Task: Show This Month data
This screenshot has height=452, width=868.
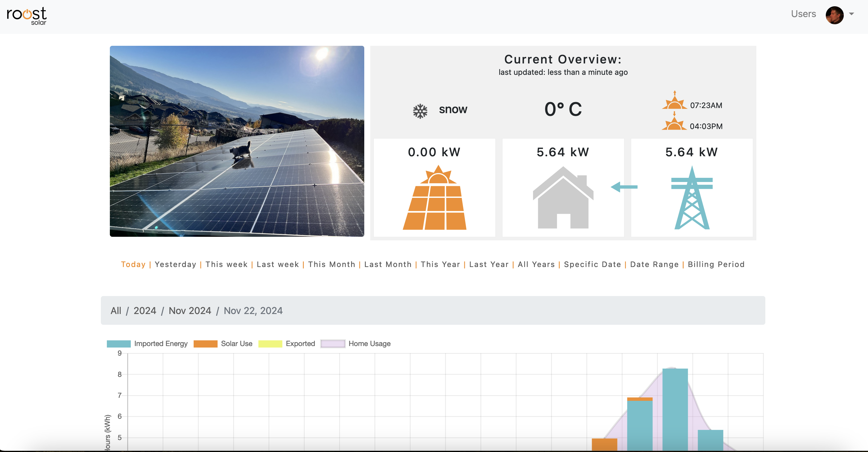Action: pyautogui.click(x=332, y=264)
